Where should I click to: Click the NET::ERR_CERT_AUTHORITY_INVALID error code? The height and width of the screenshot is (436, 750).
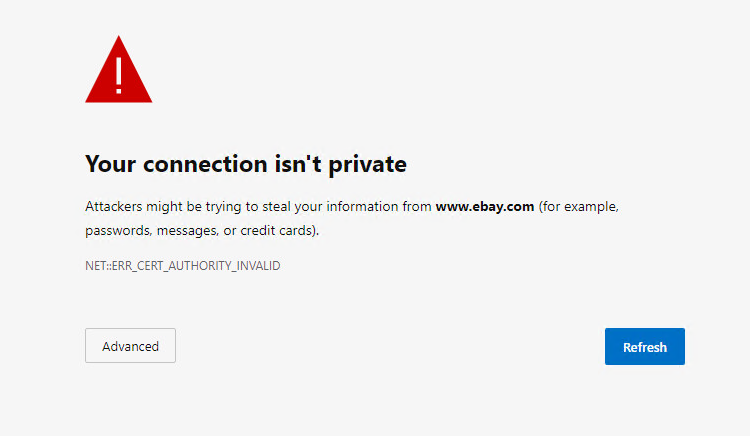pyautogui.click(x=183, y=266)
